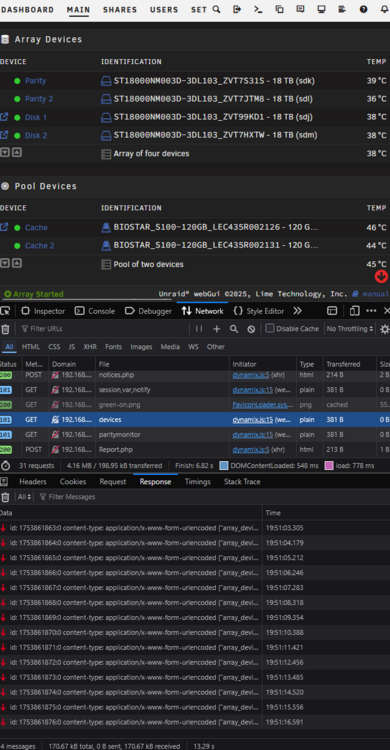The image size is (390, 750).
Task: Switch to the Style Editor tab
Action: pyautogui.click(x=259, y=311)
